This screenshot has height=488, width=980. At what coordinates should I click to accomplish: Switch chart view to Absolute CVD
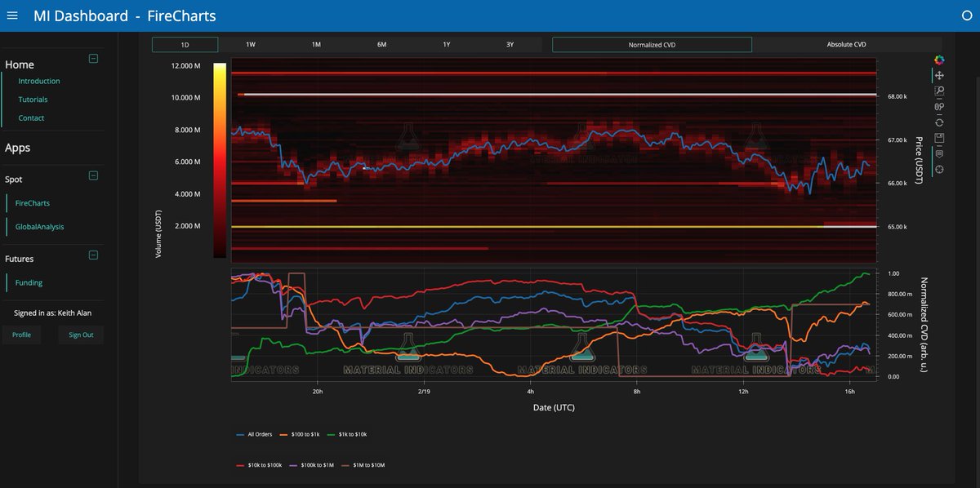tap(846, 44)
